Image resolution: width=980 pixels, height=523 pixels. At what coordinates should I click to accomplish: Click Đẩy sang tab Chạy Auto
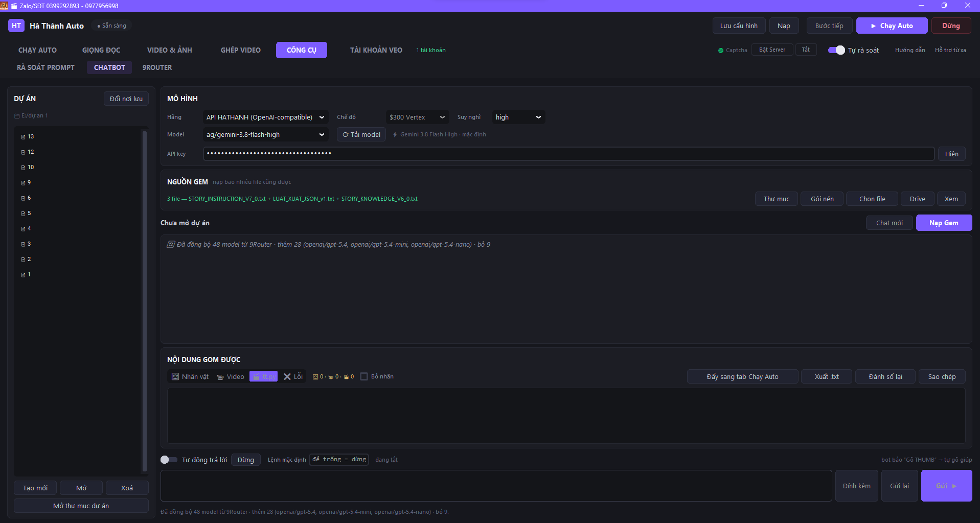pyautogui.click(x=742, y=376)
